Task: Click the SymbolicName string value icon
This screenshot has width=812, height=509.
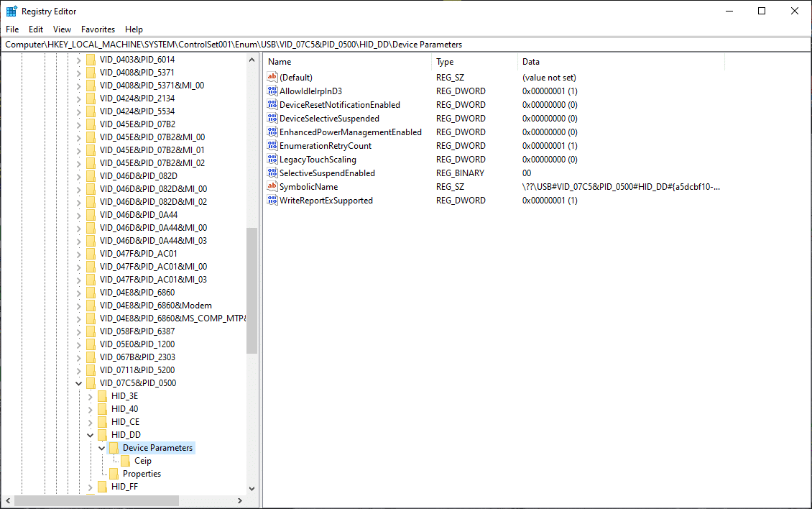Action: click(272, 187)
